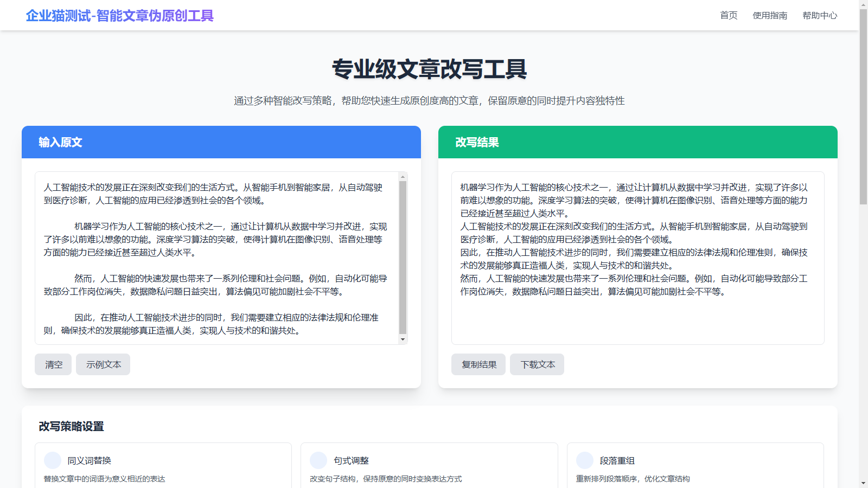Click the blue 输入原文 panel header
The height and width of the screenshot is (488, 868).
(221, 142)
